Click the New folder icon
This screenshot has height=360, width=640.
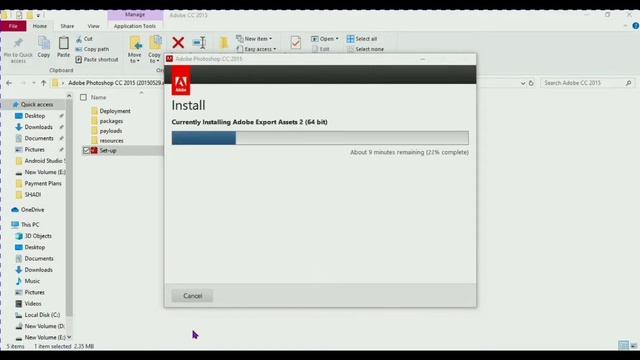[224, 42]
